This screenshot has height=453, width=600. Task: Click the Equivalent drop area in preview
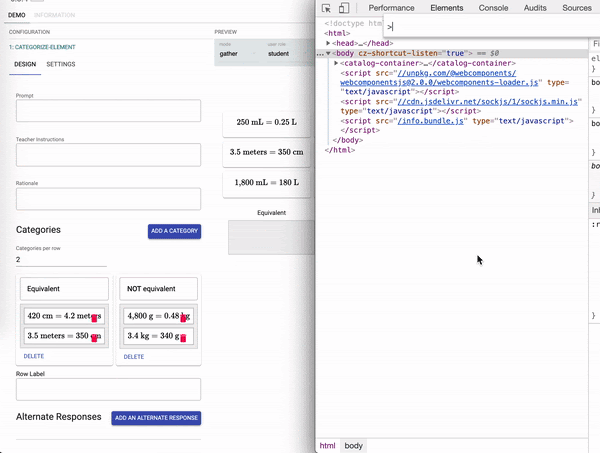click(x=271, y=237)
